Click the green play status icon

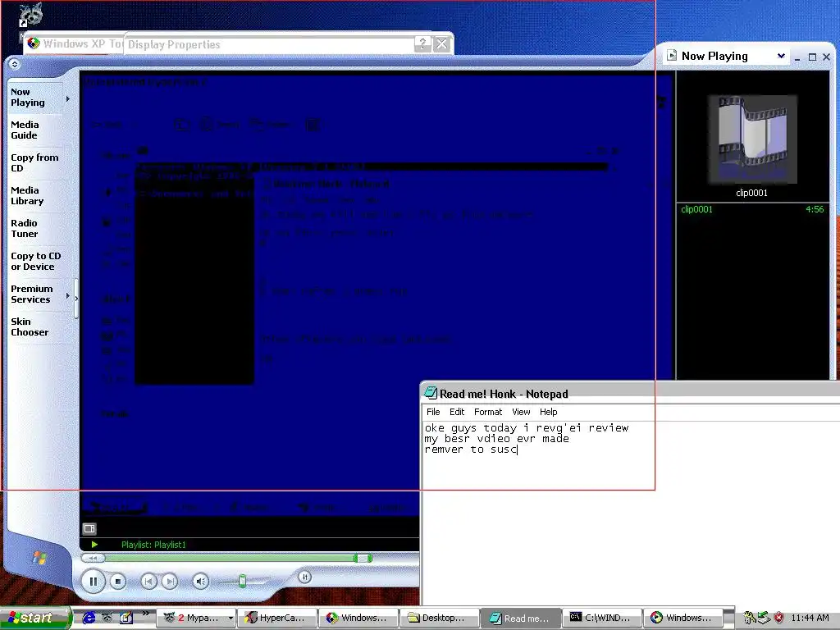94,545
